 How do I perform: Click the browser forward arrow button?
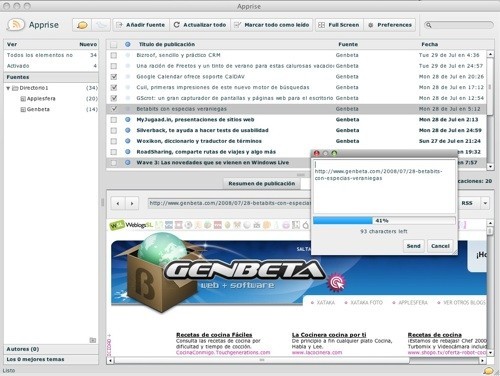132,203
